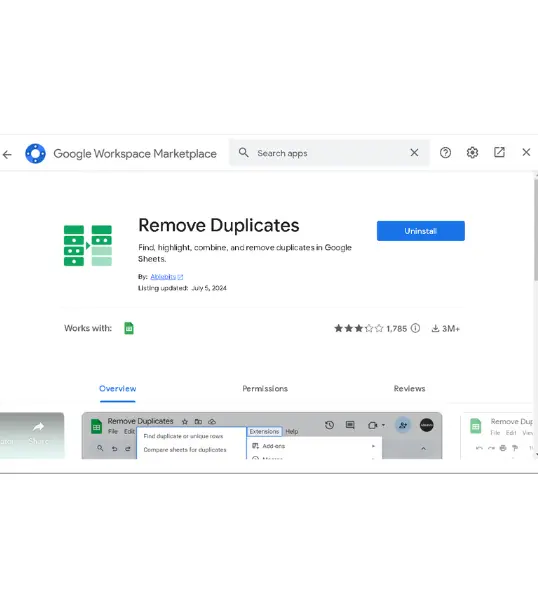This screenshot has height=600, width=538.
Task: Click the 'Listing updated: July 5, 2024' text
Action: point(182,288)
